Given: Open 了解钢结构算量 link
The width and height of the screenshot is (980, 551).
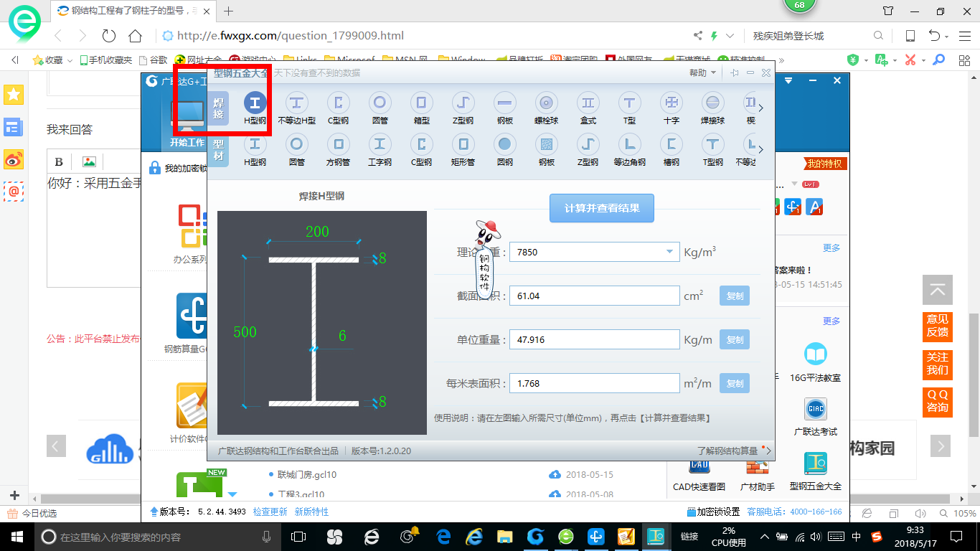Looking at the screenshot, I should (x=727, y=451).
